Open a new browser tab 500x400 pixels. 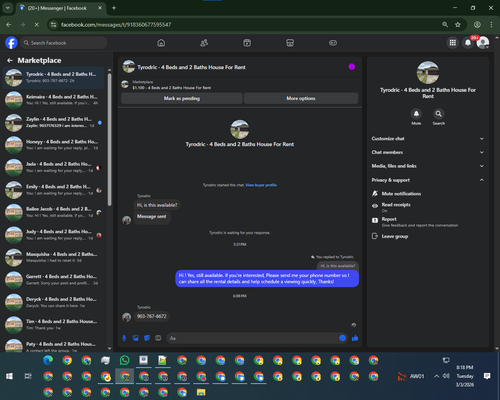pyautogui.click(x=114, y=8)
